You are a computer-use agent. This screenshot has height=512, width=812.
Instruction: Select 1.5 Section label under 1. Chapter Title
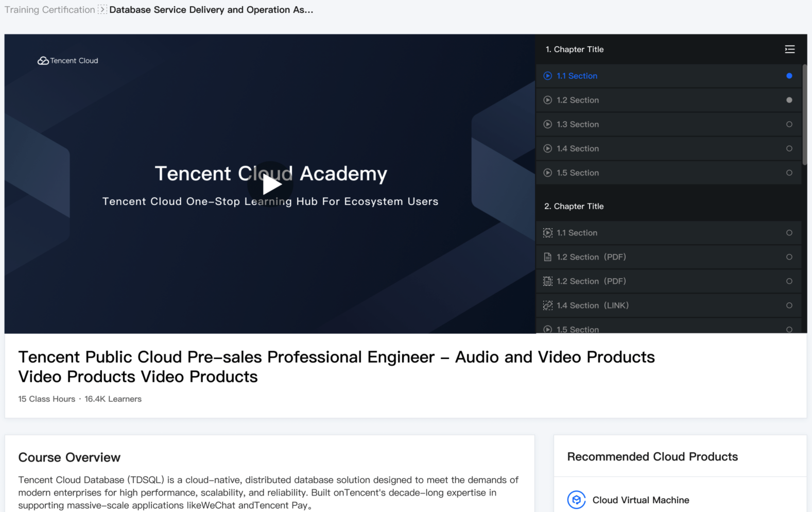578,173
